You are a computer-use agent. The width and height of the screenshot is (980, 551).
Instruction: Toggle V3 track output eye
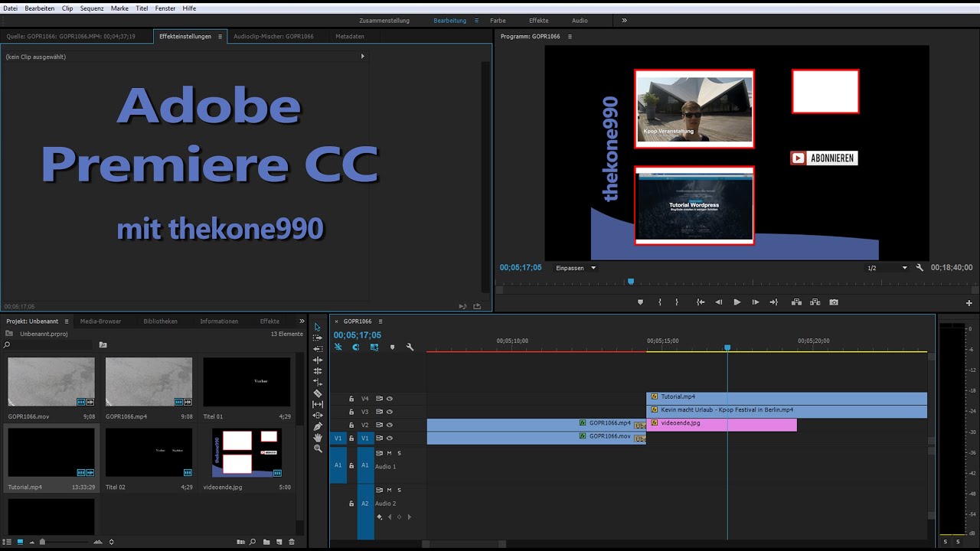tap(390, 412)
